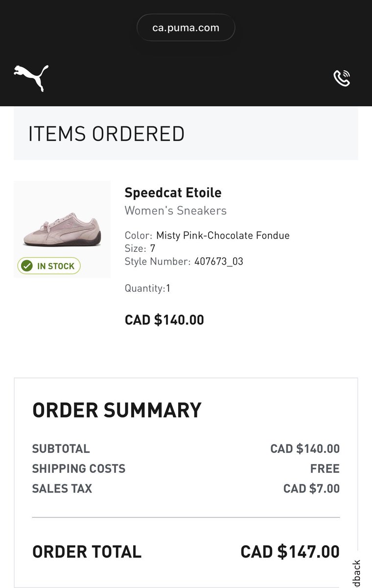This screenshot has height=588, width=372.
Task: Tap the phone call support icon
Action: pyautogui.click(x=342, y=78)
